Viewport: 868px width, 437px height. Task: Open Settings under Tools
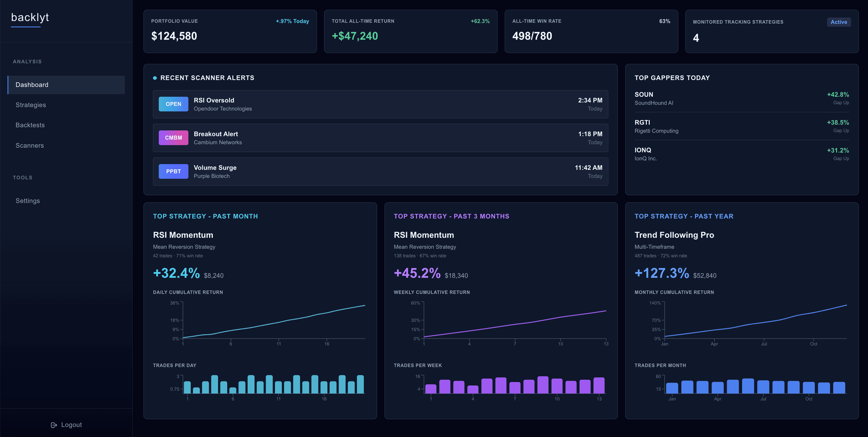pyautogui.click(x=28, y=201)
